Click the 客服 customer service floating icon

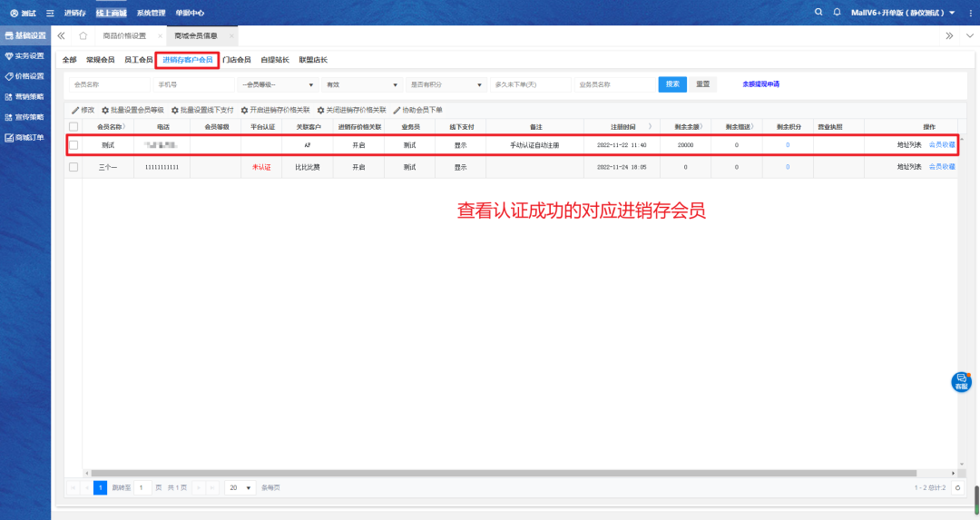961,381
